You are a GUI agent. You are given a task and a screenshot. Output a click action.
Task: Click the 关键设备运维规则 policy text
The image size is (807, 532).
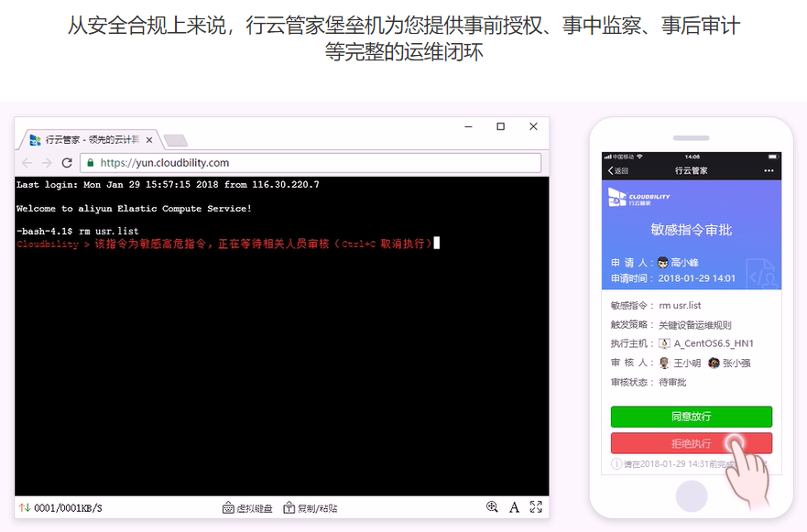[695, 325]
